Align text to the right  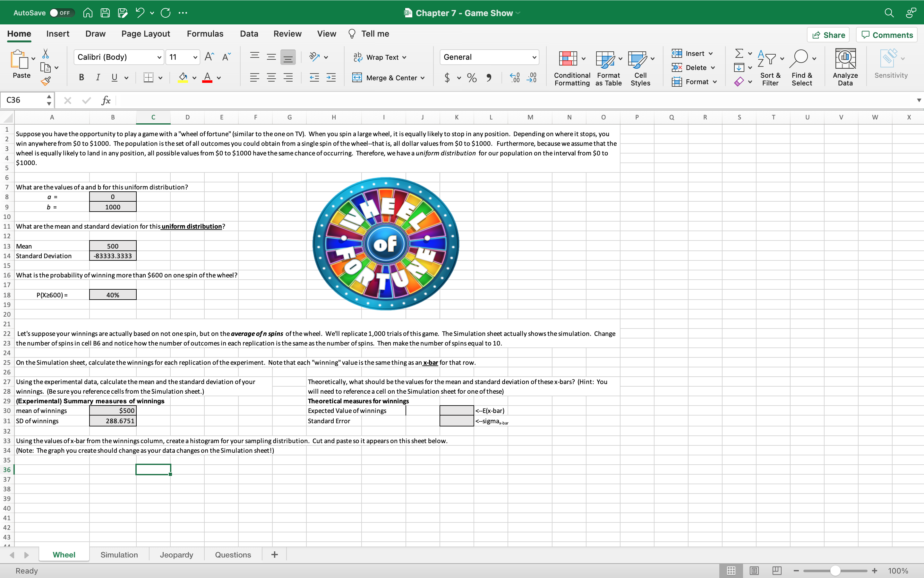[288, 78]
